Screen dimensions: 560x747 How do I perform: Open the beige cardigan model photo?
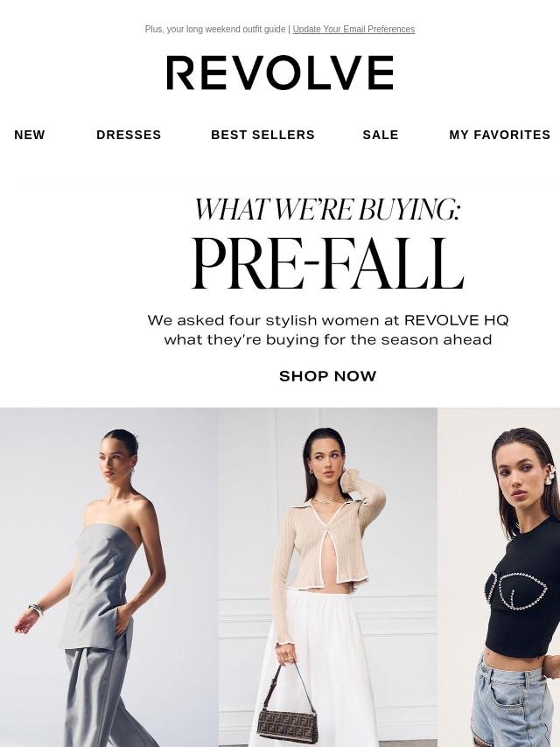(x=328, y=577)
